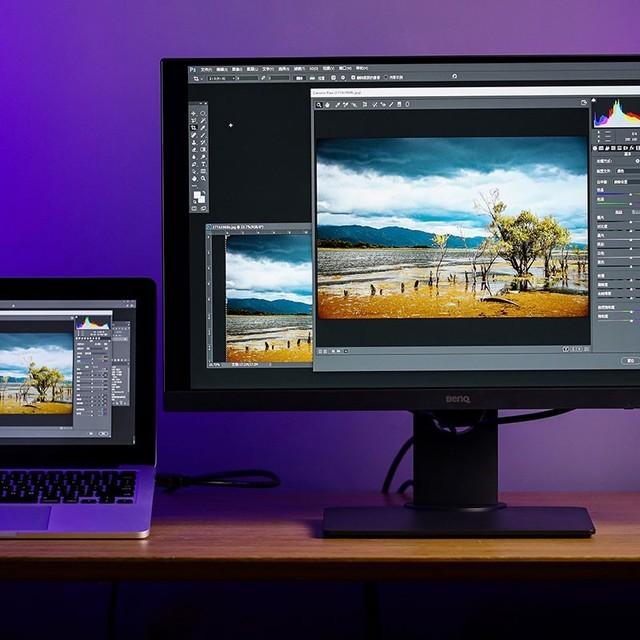Open the White Balance dropdown in Camera Raw
Screen dimensions: 640x640
click(x=627, y=182)
